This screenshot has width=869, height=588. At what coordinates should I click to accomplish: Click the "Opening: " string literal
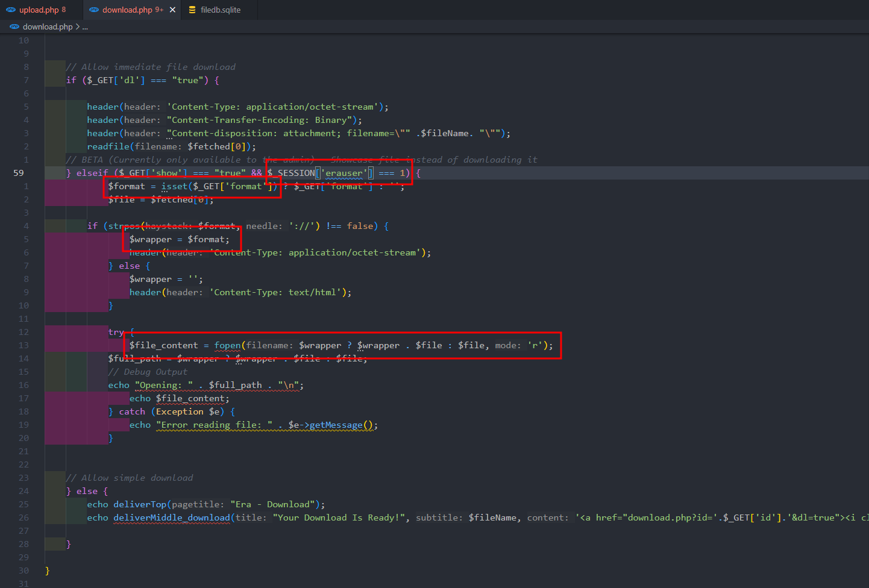click(x=164, y=385)
